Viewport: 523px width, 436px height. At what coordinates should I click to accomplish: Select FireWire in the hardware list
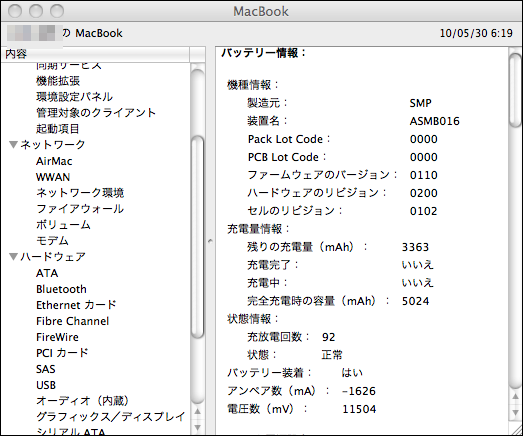tap(57, 337)
